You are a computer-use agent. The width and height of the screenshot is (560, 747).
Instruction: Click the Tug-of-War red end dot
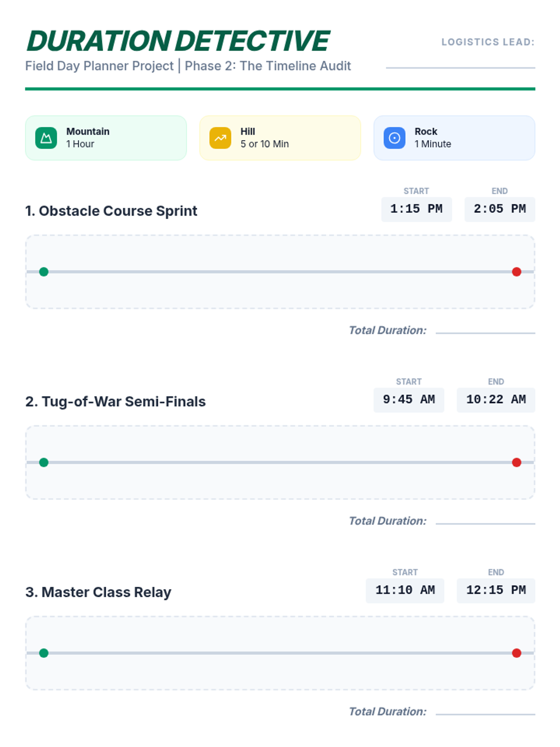[517, 462]
